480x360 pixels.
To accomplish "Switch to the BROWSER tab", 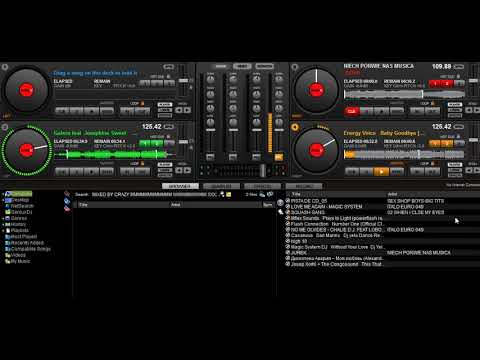I will 180,186.
